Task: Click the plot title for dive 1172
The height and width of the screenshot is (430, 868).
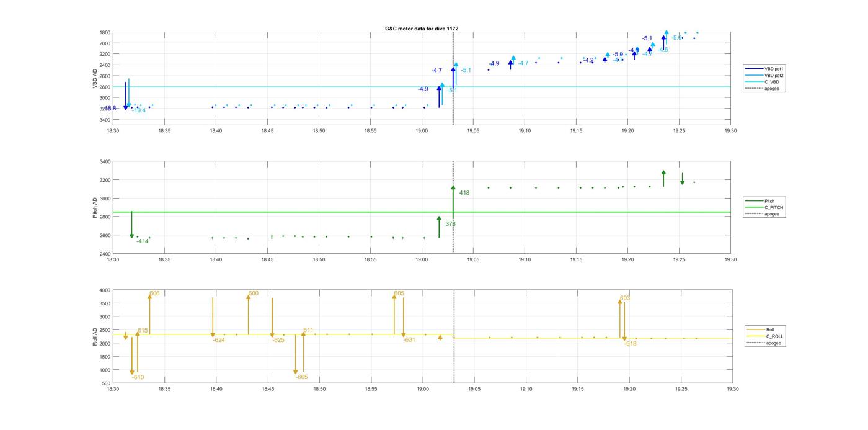Action: pyautogui.click(x=422, y=29)
